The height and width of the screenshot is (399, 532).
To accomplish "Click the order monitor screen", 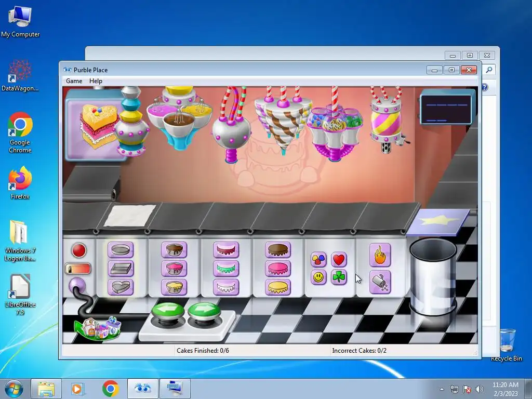I will 447,109.
